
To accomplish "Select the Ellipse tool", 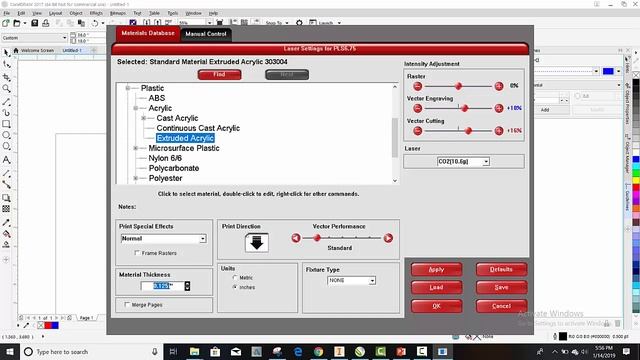I will tap(6, 135).
